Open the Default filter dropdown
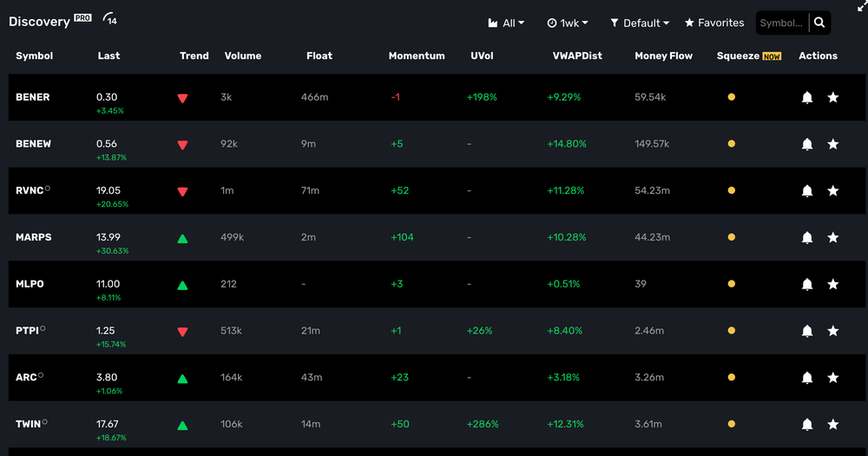This screenshot has height=456, width=868. click(640, 23)
